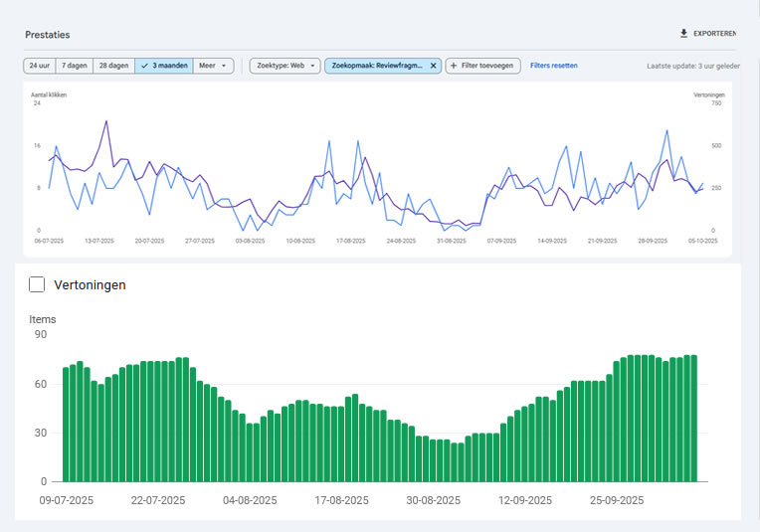Click the Filters resetten link
Screen dimensions: 760x532
554,66
